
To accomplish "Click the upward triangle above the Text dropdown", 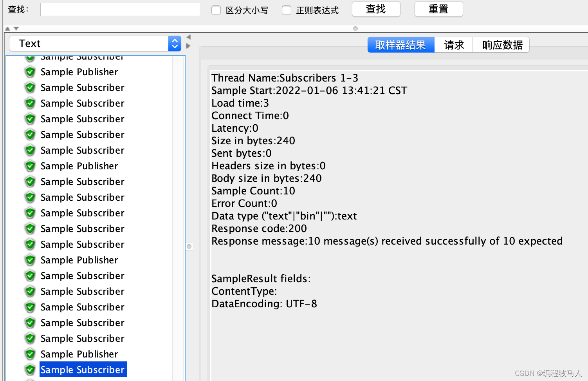I will point(7,29).
